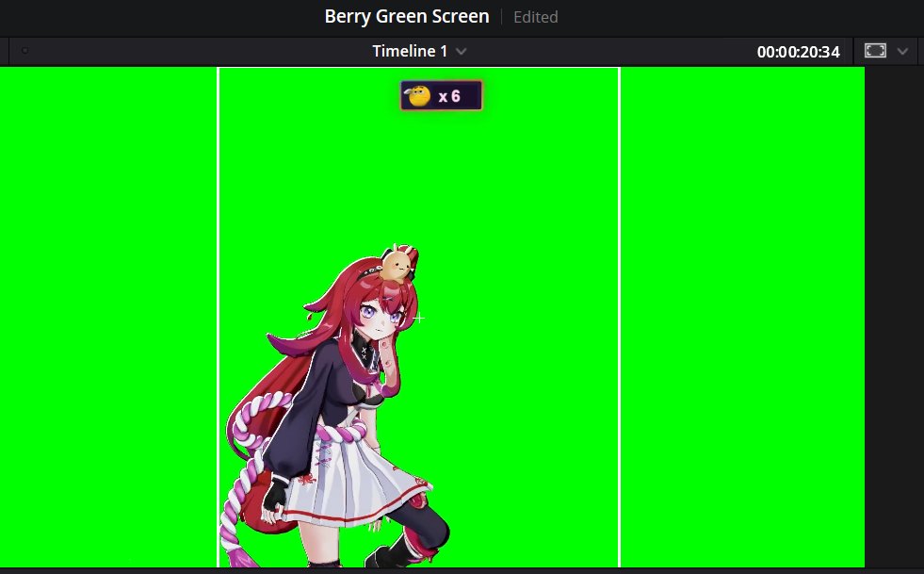Toggle the full-screen viewer icon
The width and height of the screenshot is (924, 574).
(x=875, y=51)
